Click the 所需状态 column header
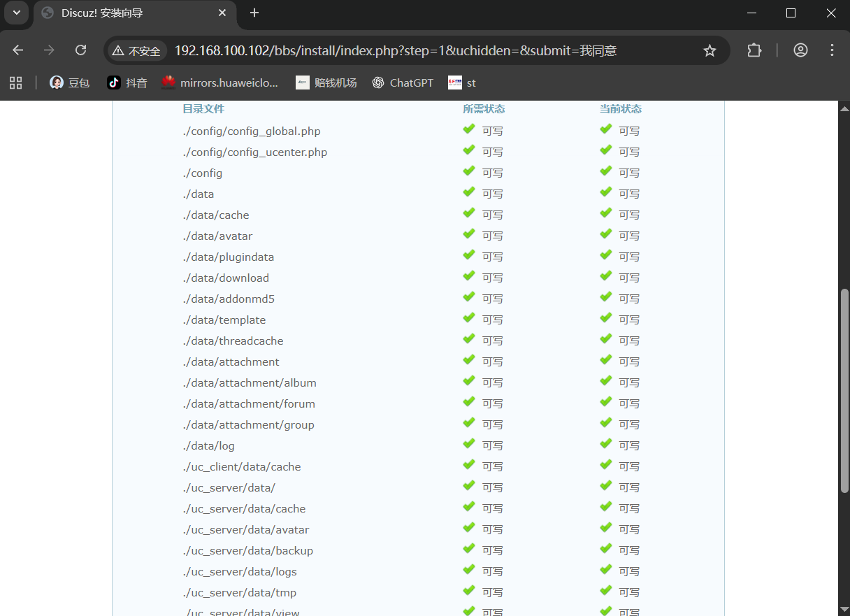The image size is (850, 616). pos(484,109)
